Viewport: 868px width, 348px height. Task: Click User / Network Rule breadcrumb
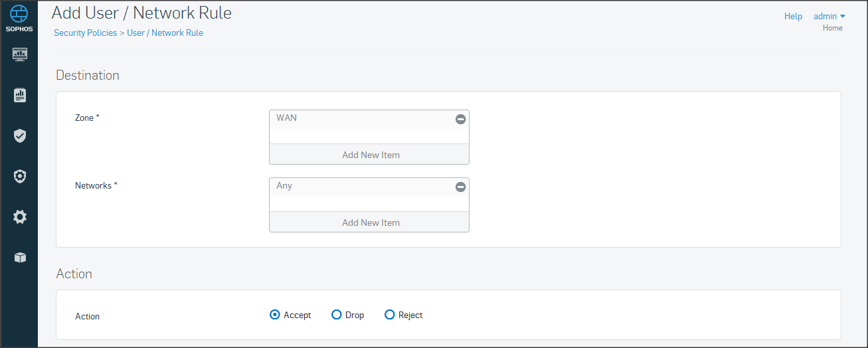(x=165, y=33)
